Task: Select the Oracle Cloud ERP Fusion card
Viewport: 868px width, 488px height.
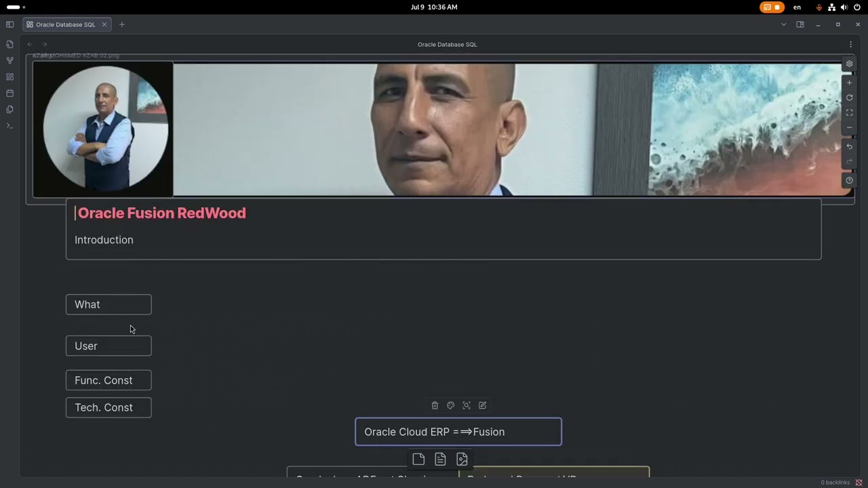Action: click(x=458, y=432)
